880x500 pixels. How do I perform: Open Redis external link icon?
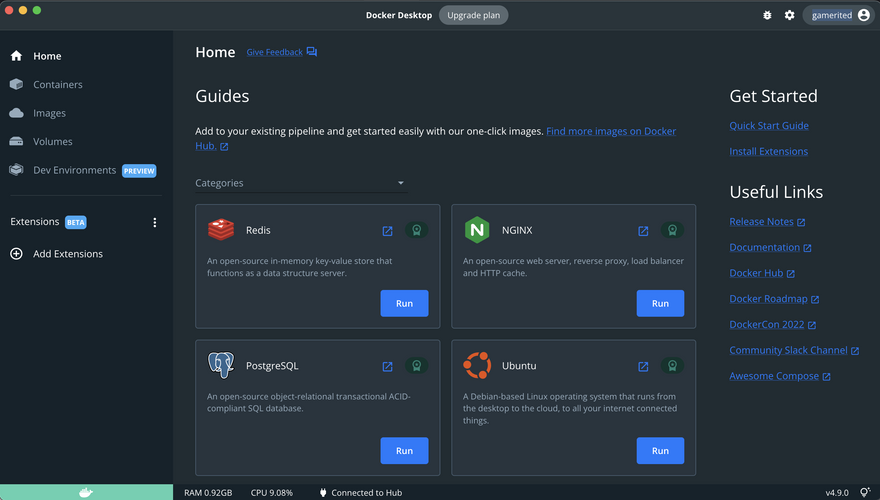pyautogui.click(x=388, y=231)
